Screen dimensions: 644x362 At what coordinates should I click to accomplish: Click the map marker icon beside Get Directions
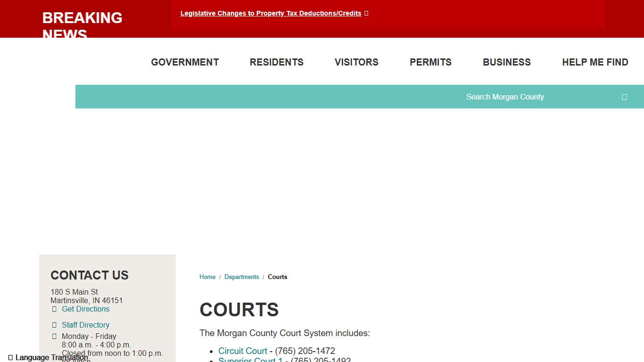click(54, 309)
